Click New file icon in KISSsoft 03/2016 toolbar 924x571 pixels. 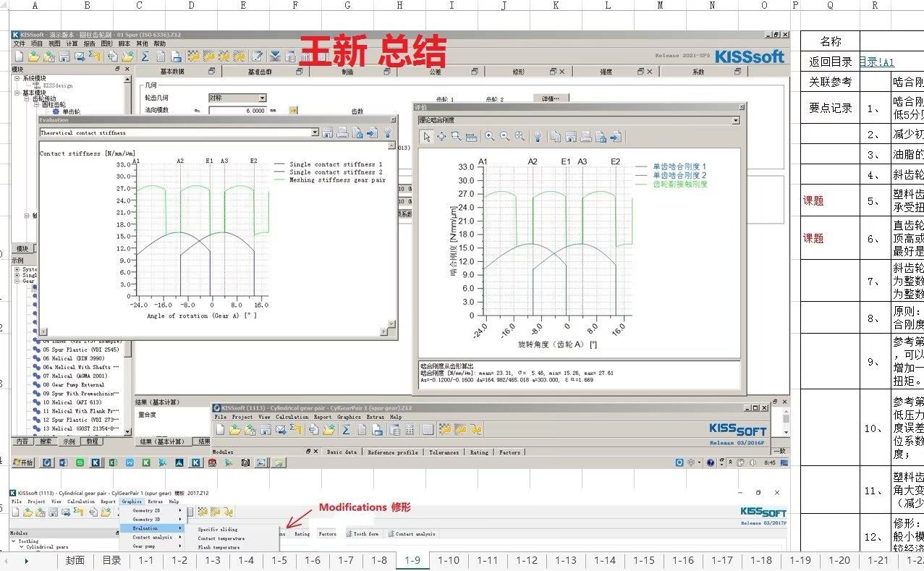219,430
